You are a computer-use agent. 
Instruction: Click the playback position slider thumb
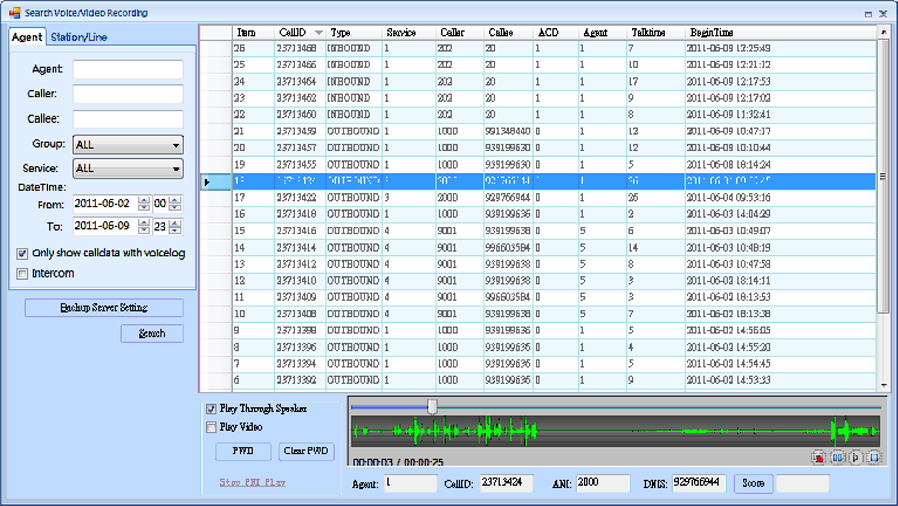pos(432,407)
